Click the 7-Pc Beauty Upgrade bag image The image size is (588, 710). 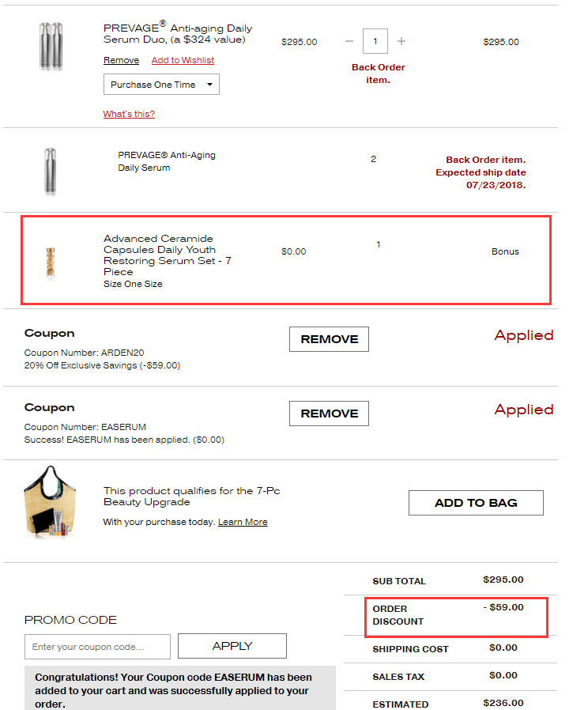[51, 503]
